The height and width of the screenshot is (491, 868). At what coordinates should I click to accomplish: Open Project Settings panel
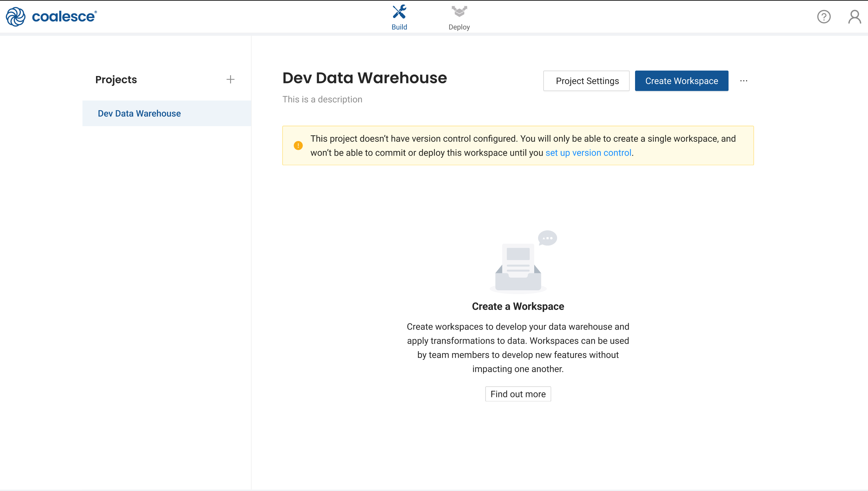coord(587,81)
